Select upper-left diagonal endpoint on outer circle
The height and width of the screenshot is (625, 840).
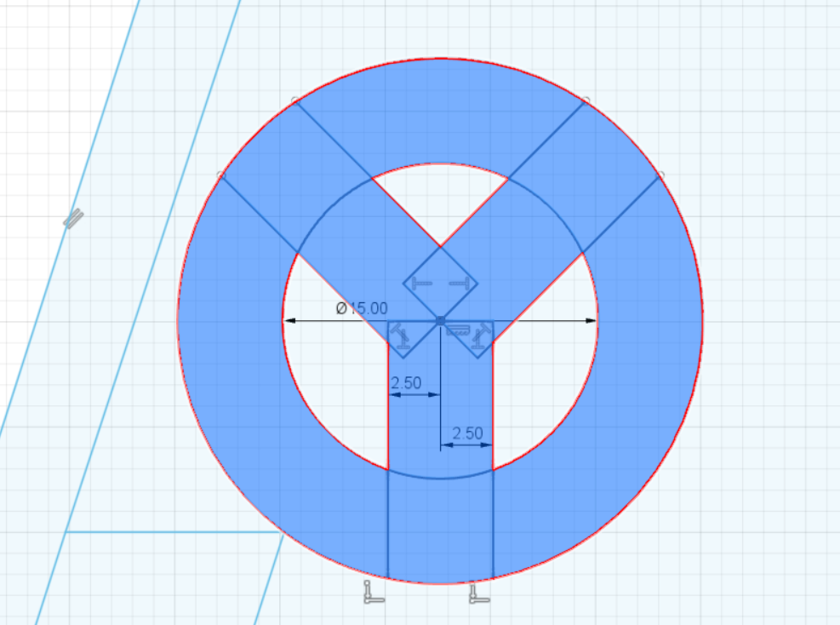294,100
